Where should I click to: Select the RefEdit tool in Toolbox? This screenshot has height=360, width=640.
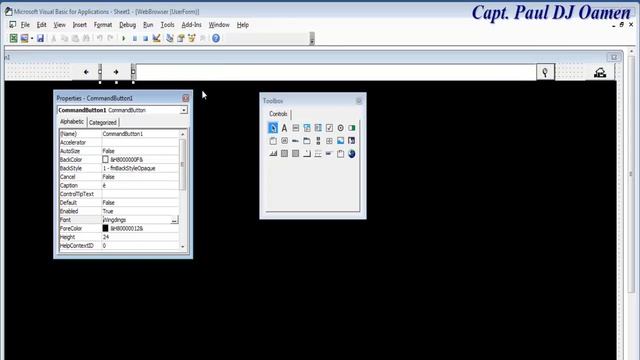pos(351,141)
